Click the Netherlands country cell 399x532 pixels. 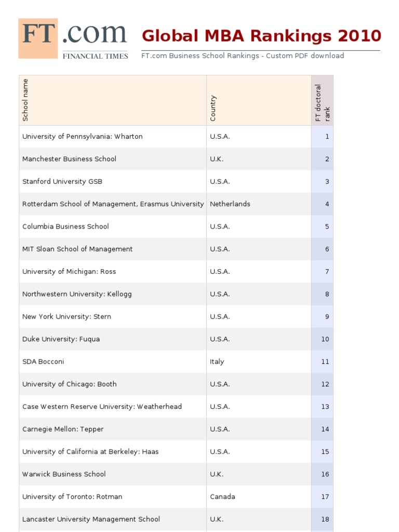click(230, 204)
